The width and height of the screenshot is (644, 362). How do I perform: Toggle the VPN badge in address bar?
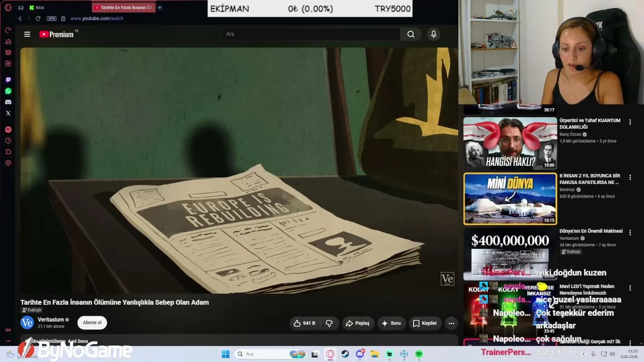[51, 19]
